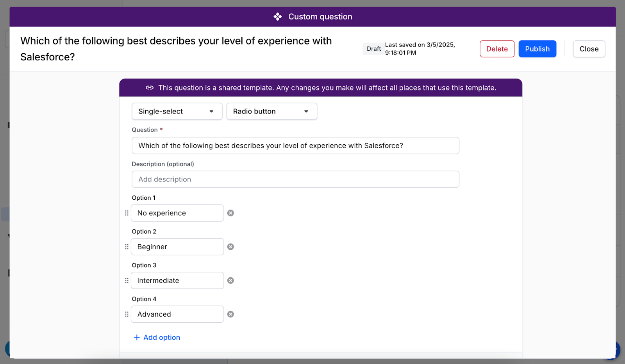
Task: Remove the 'No experience' option
Action: pos(230,213)
